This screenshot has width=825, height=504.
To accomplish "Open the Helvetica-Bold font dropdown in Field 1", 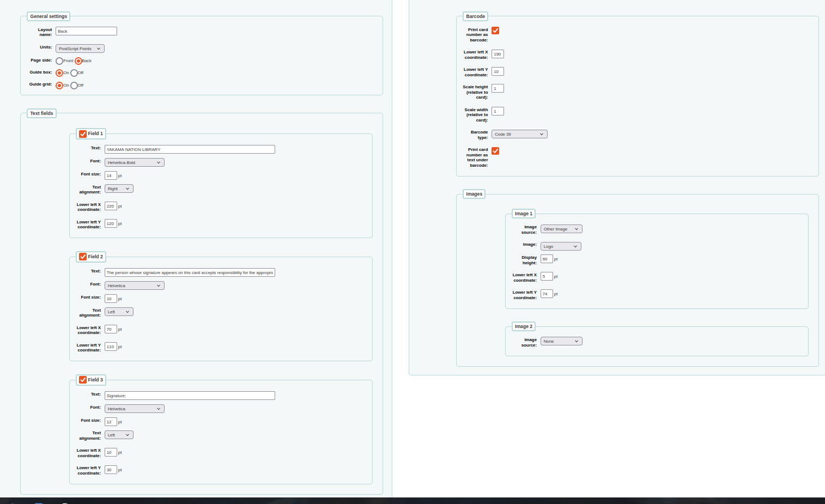I will click(x=134, y=163).
